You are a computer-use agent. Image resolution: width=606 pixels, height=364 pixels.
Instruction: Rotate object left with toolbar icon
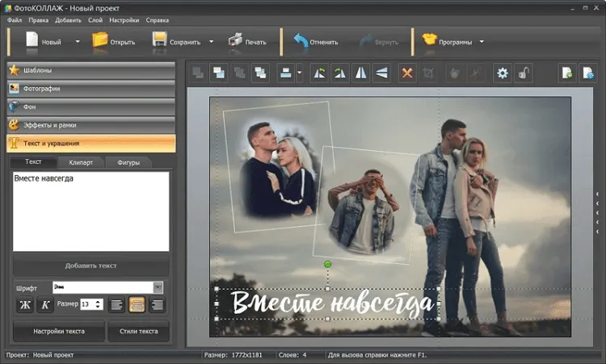coord(319,73)
